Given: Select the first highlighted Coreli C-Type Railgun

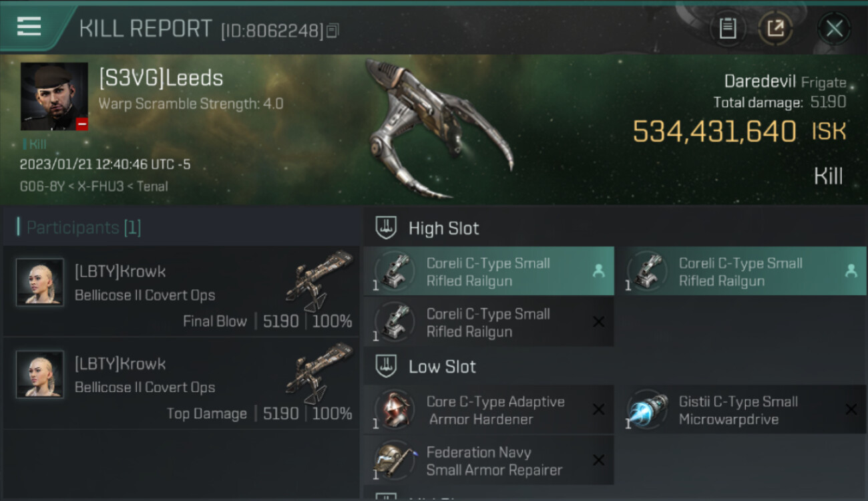Looking at the screenshot, I should 489,271.
